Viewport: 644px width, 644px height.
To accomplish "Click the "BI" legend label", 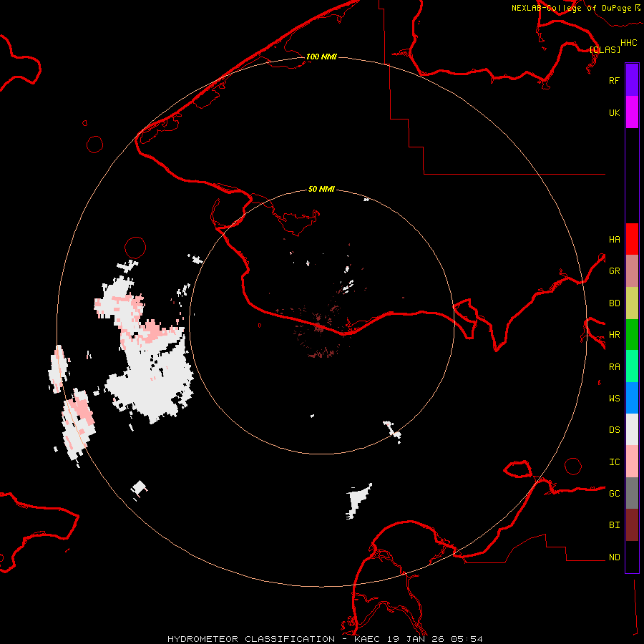I will 614,525.
